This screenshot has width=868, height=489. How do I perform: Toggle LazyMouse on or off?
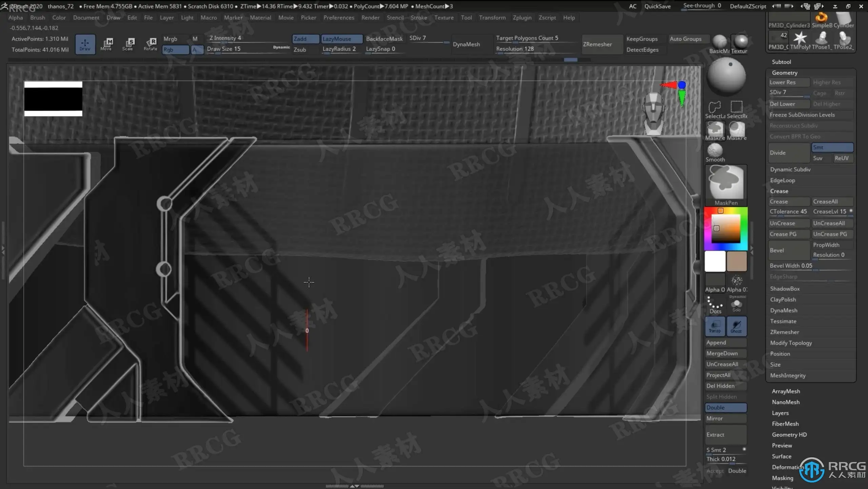point(342,39)
